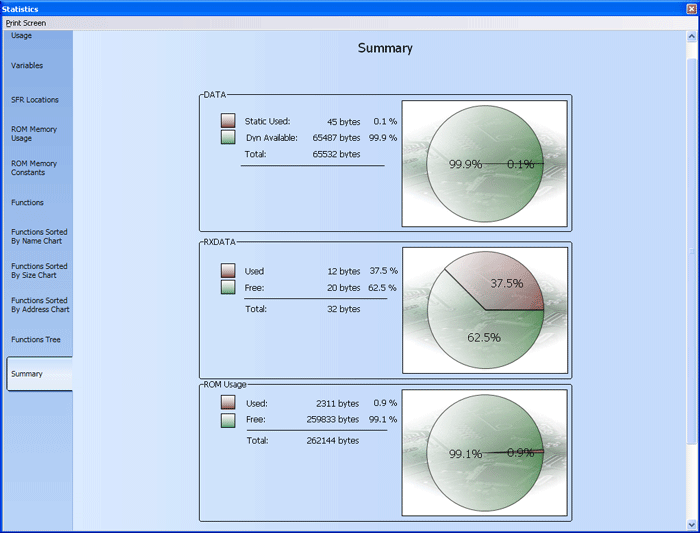Click the scroll up arrow
The height and width of the screenshot is (533, 700).
coord(692,36)
